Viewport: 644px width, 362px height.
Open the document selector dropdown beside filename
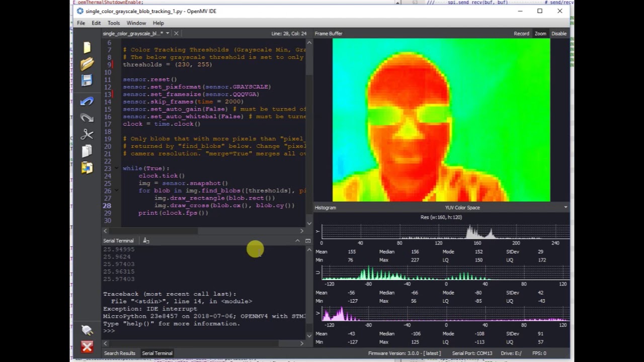[168, 34]
